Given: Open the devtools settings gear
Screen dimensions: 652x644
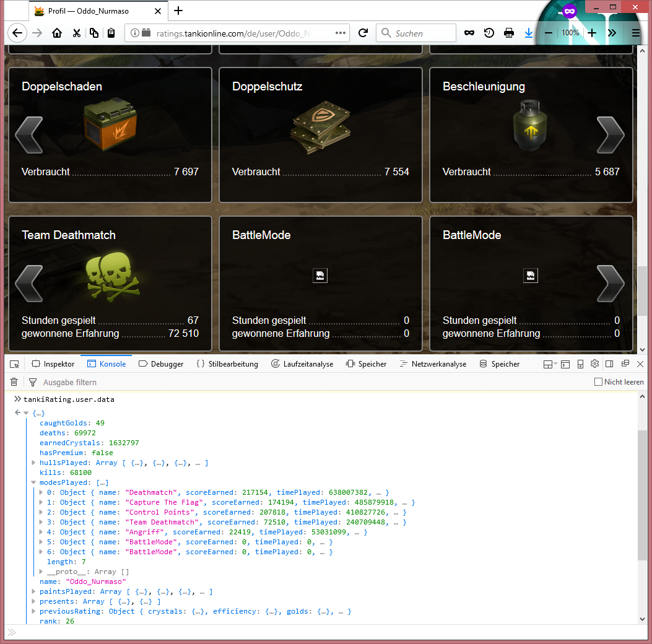Looking at the screenshot, I should (594, 364).
